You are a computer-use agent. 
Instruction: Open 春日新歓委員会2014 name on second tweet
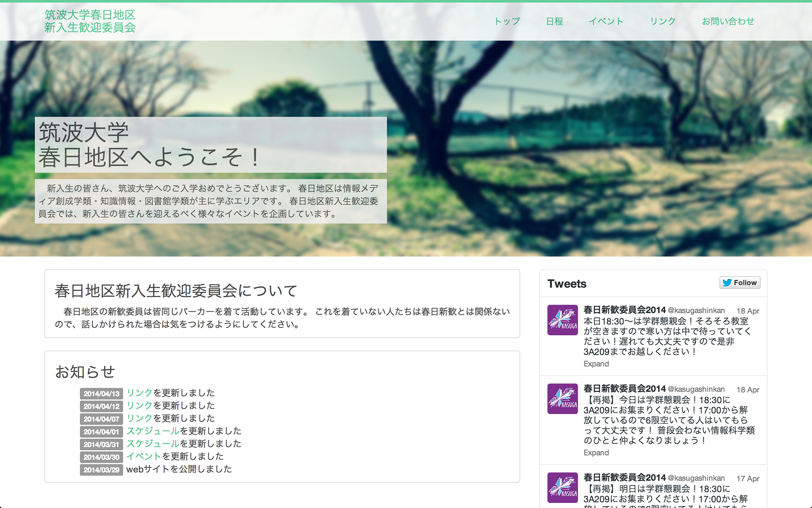point(625,389)
